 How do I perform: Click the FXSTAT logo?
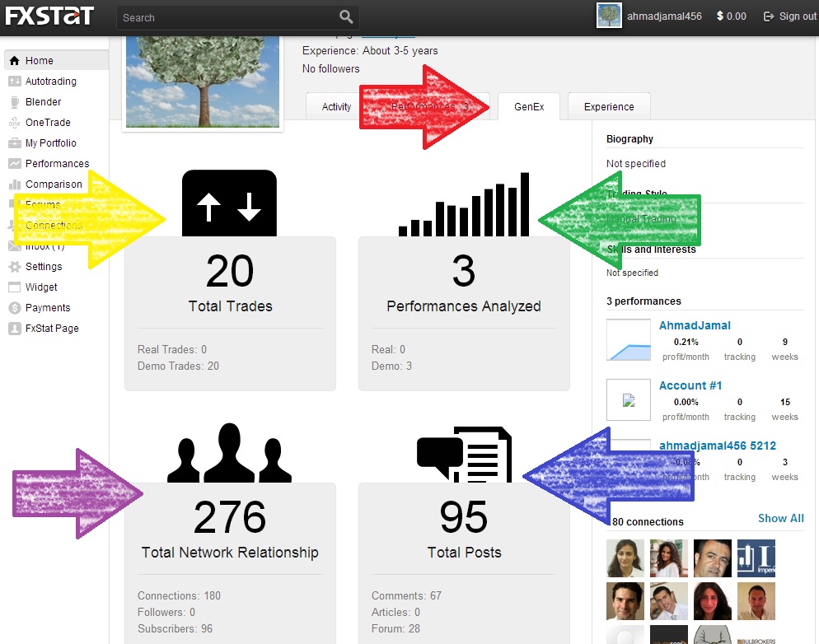click(x=48, y=16)
